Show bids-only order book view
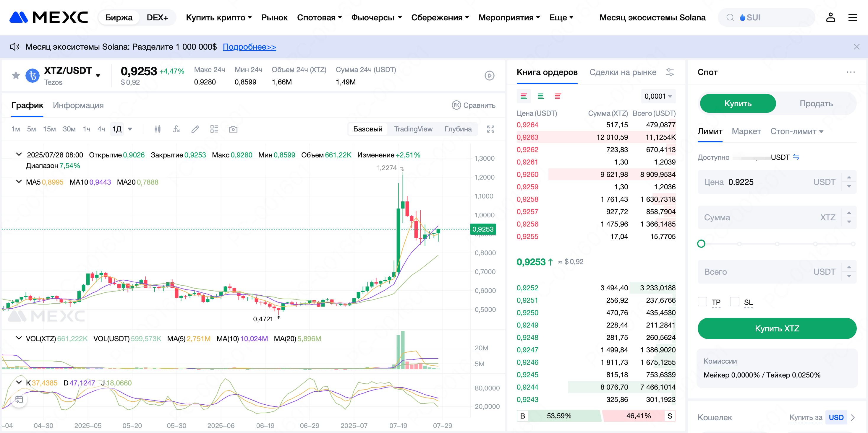The height and width of the screenshot is (433, 868). coord(540,97)
